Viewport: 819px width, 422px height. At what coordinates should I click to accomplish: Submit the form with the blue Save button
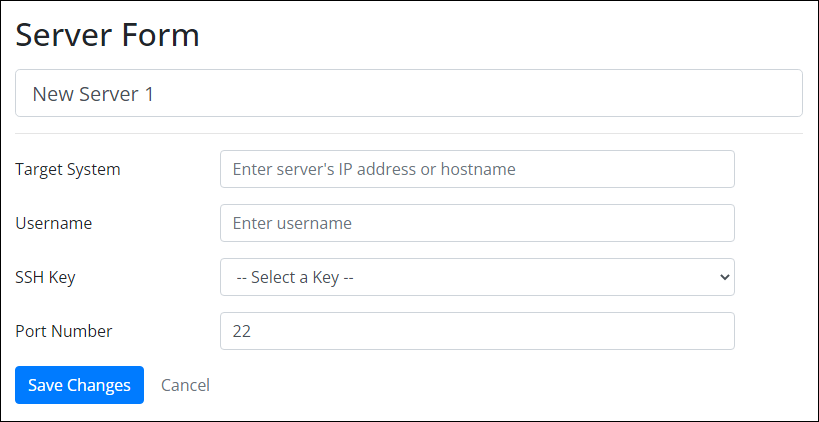[79, 385]
